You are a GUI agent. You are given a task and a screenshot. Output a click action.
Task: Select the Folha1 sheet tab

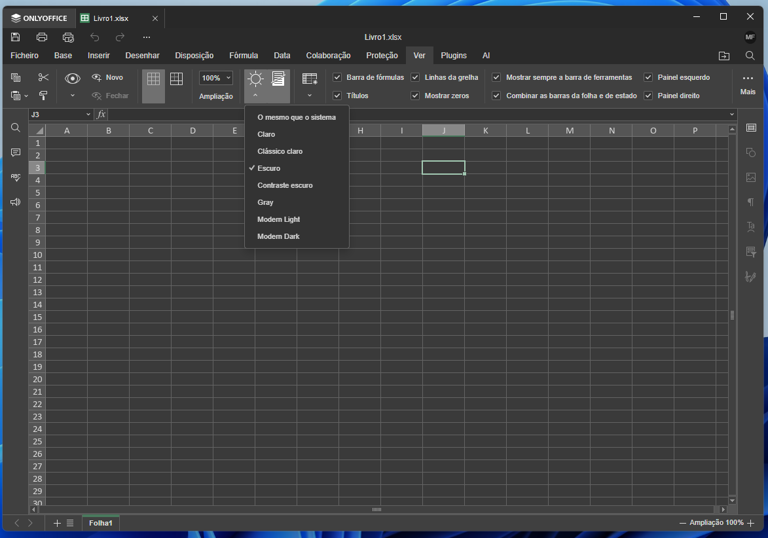[100, 523]
